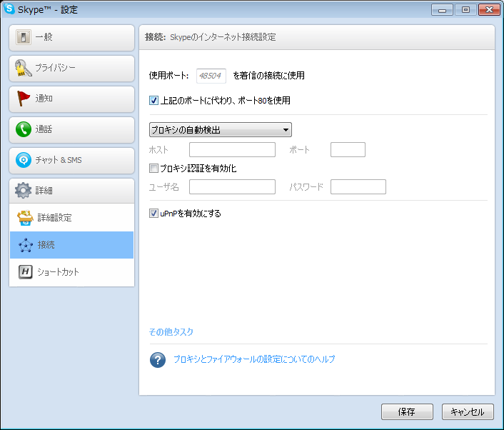Click the green phone 通話 icon
This screenshot has height=430, width=504.
coord(24,129)
